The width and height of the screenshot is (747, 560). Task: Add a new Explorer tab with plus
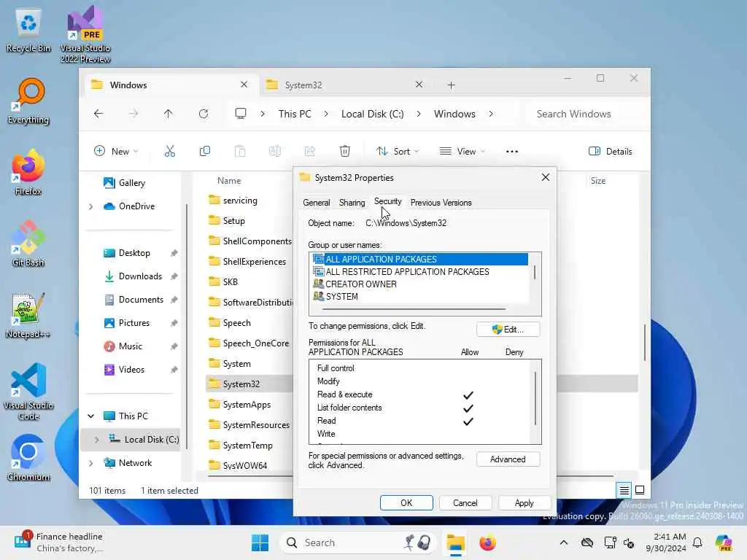(451, 85)
